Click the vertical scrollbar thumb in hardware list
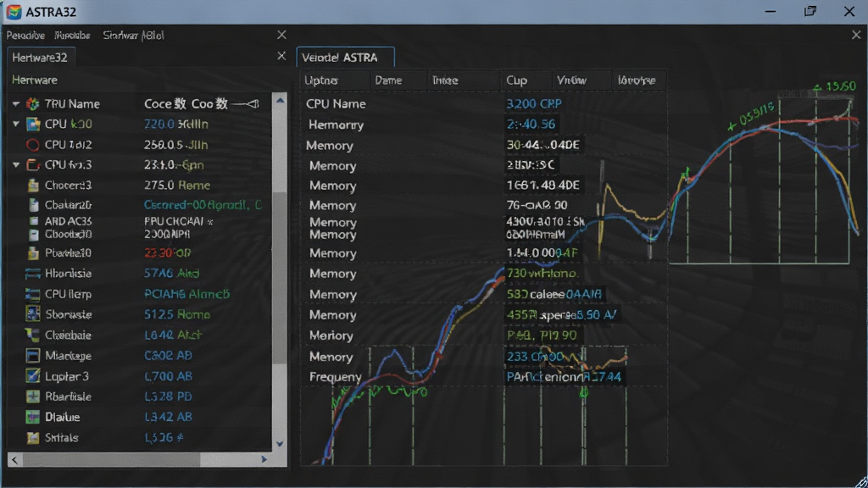 point(280,278)
